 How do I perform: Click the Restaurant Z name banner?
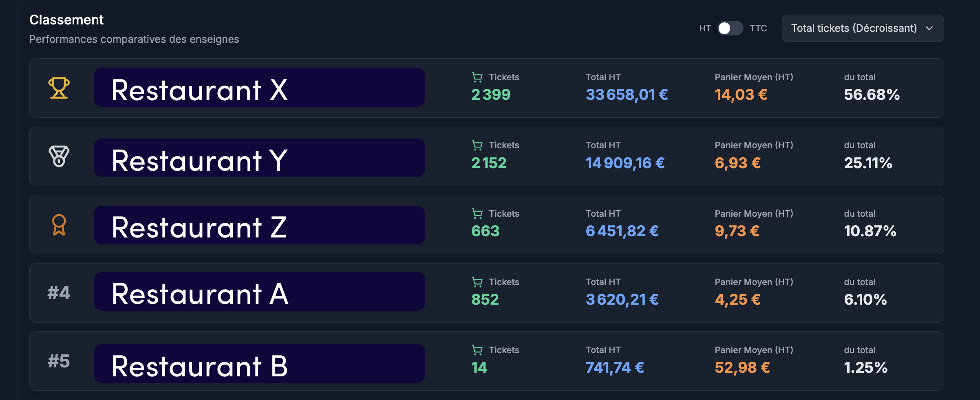[259, 225]
